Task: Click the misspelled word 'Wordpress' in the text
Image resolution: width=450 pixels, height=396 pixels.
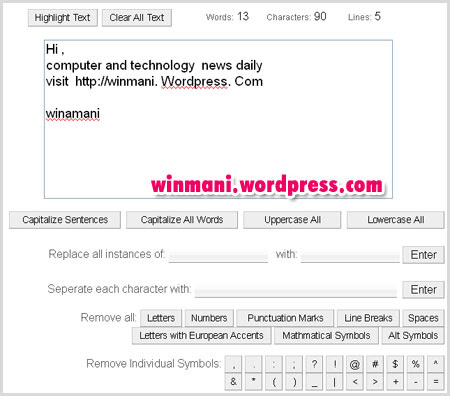Action: coord(194,82)
